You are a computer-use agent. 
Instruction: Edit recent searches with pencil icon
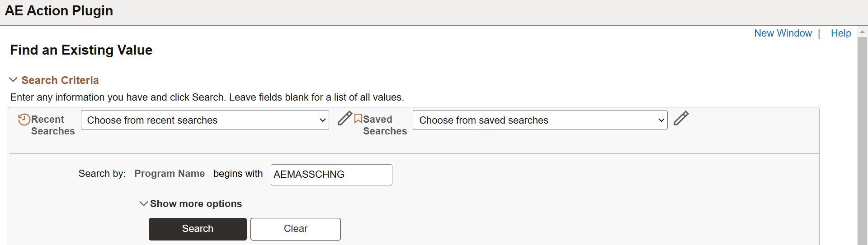(x=345, y=118)
